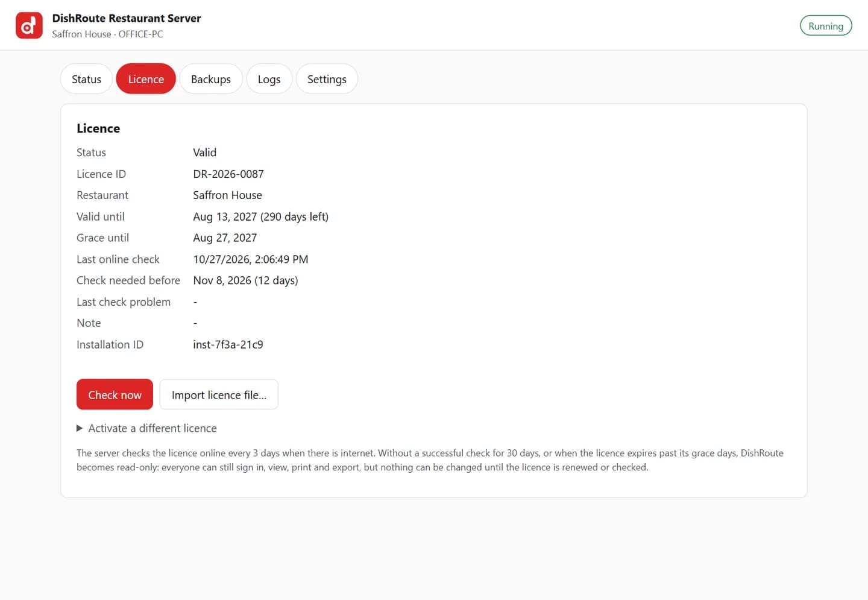Click Nov 8, 2026 (12 days) value

245,281
